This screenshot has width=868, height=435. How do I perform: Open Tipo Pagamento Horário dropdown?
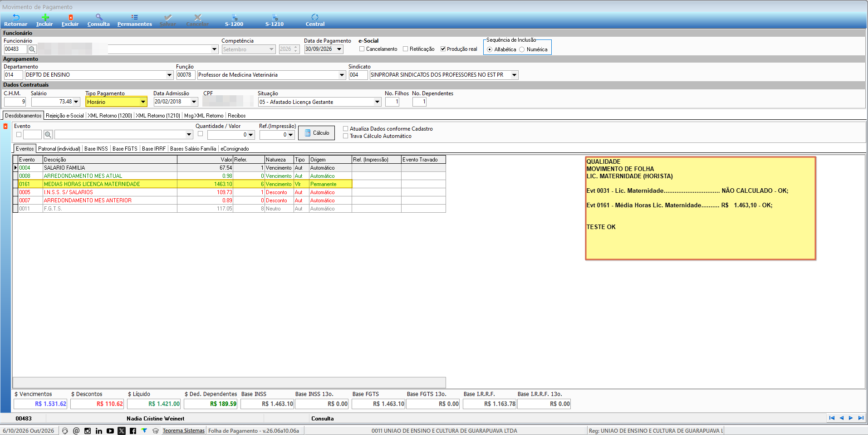tap(143, 102)
